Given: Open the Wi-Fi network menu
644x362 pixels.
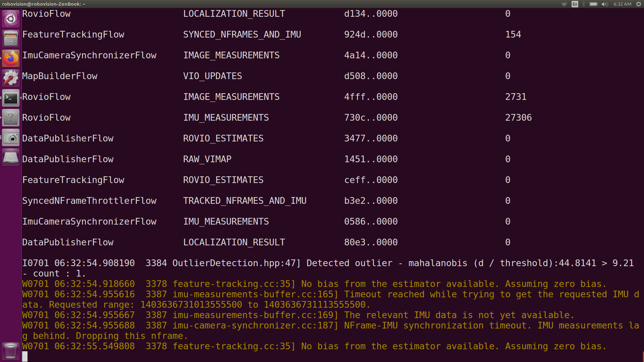Looking at the screenshot, I should point(564,4).
